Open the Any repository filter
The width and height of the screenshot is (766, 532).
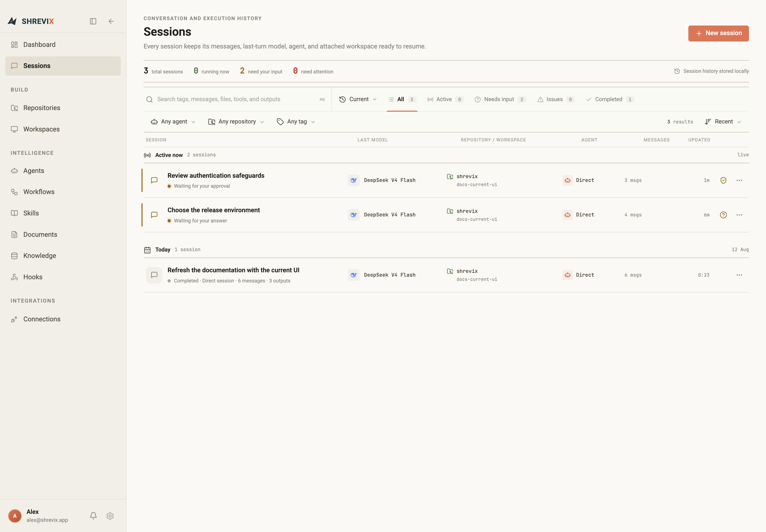pos(236,122)
